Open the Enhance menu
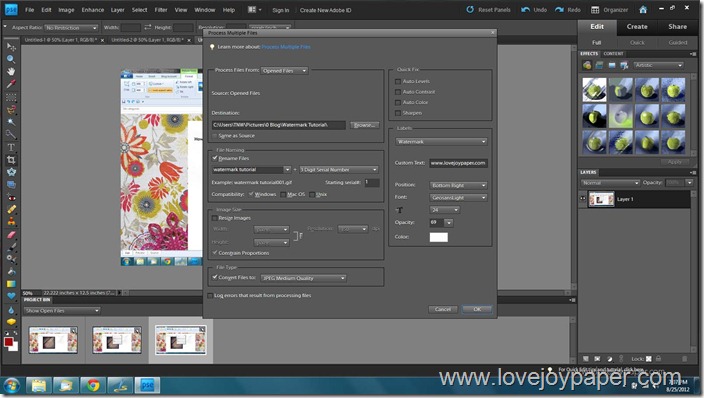This screenshot has height=398, width=704. [x=92, y=10]
